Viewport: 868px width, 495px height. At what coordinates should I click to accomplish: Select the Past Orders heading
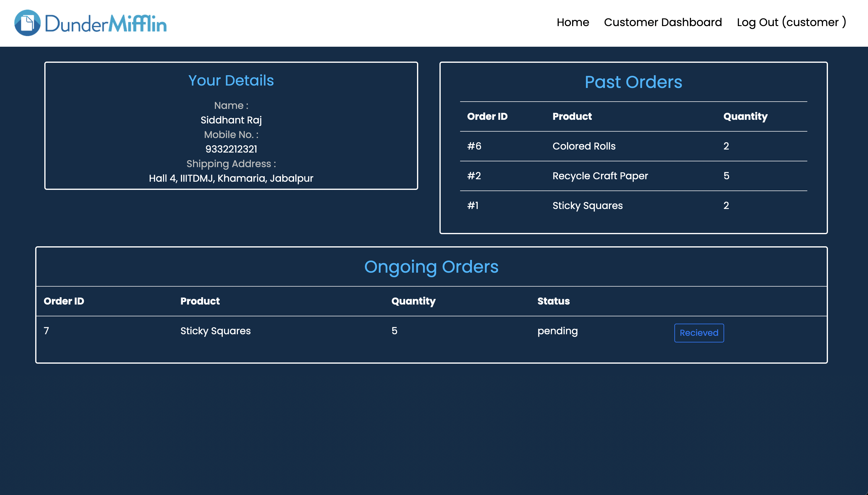[633, 82]
